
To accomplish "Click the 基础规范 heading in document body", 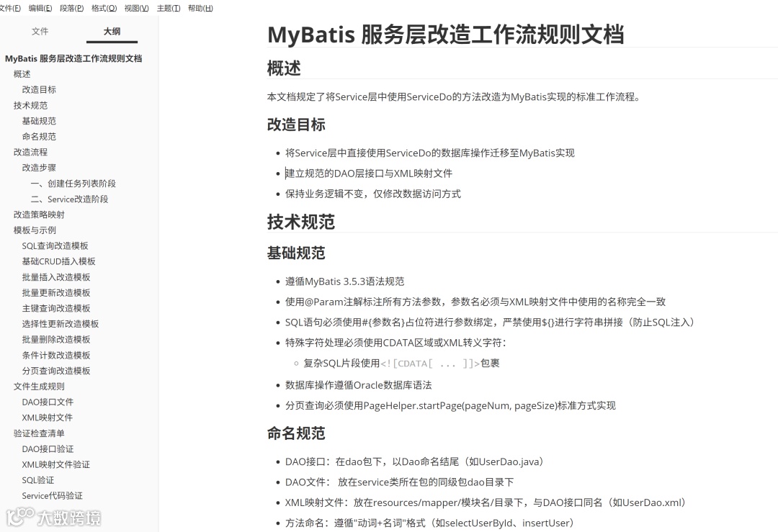I will (296, 253).
